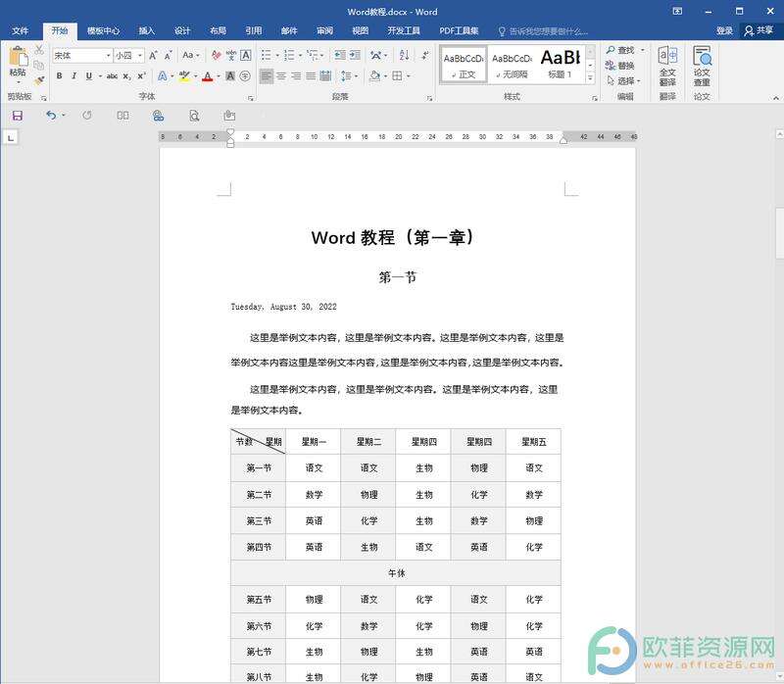784x684 pixels.
Task: Click the Cut scissors icon
Action: point(39,50)
